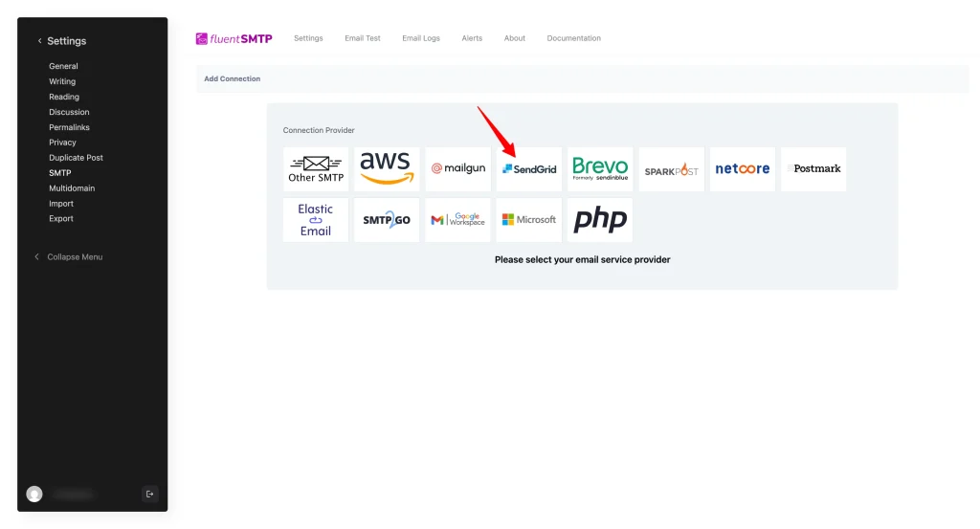Image resolution: width=980 pixels, height=529 pixels.
Task: Switch to the Email Test tab
Action: [363, 38]
